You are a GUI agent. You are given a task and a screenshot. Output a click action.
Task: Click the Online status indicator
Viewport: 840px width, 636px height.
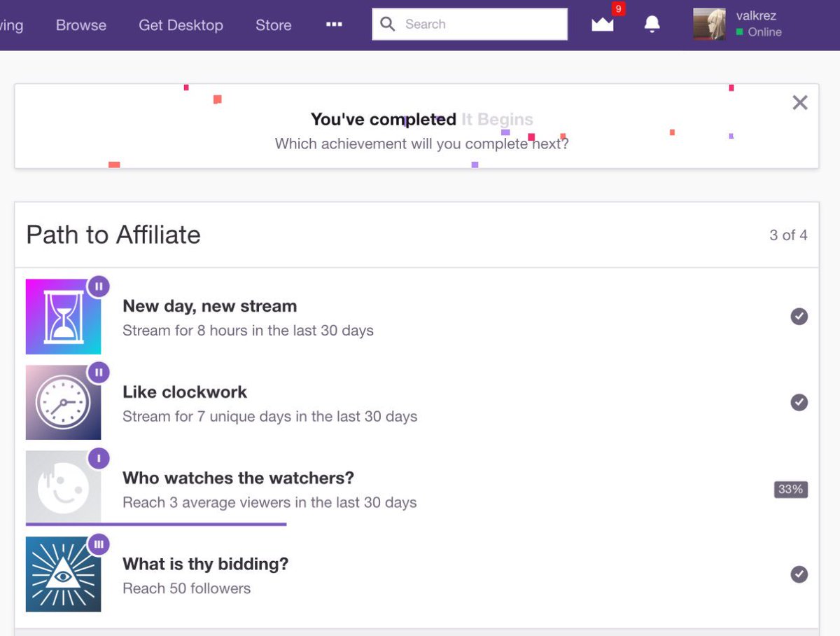click(x=759, y=32)
